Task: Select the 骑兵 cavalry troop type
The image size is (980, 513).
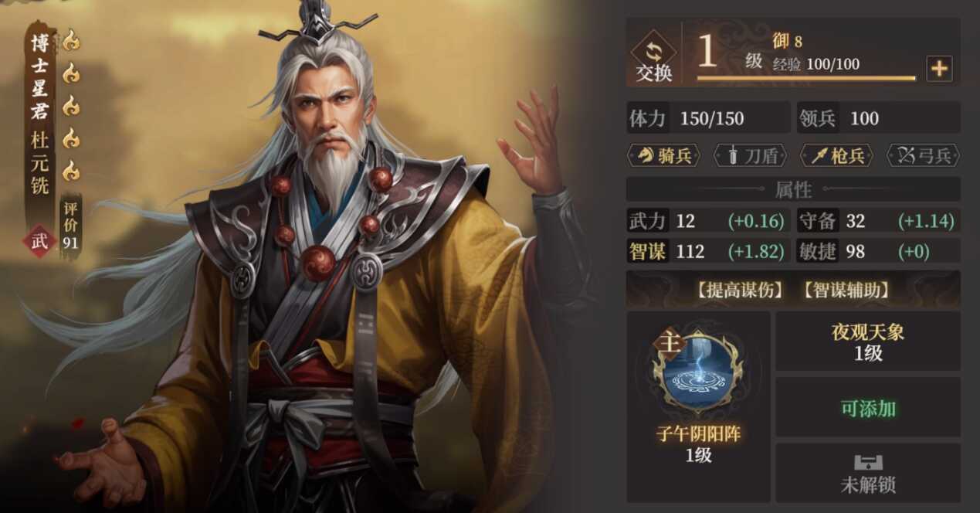Action: point(664,155)
